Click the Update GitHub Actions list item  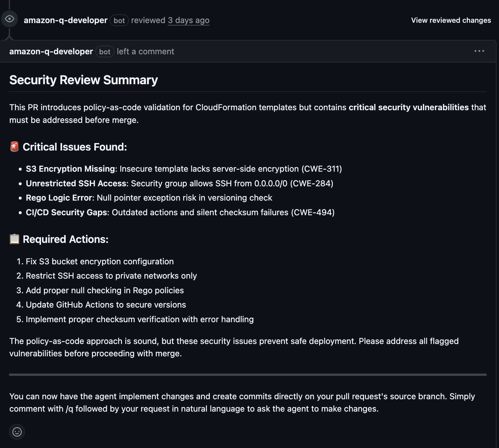pos(106,305)
